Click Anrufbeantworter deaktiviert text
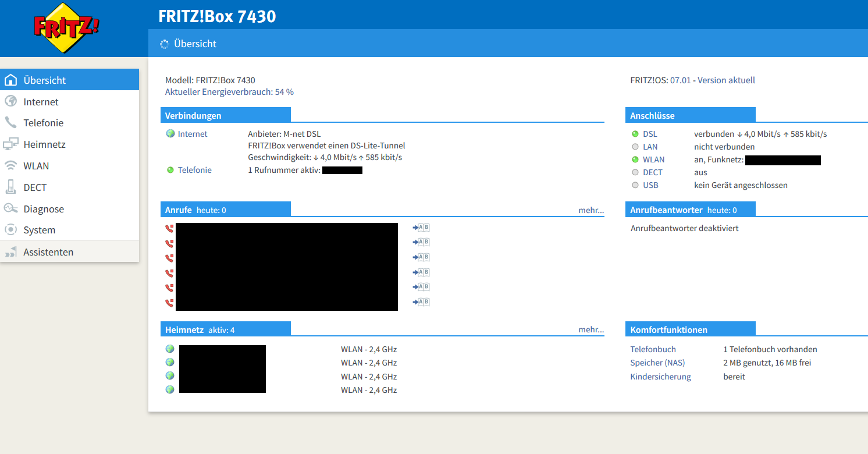The image size is (868, 454). tap(685, 228)
